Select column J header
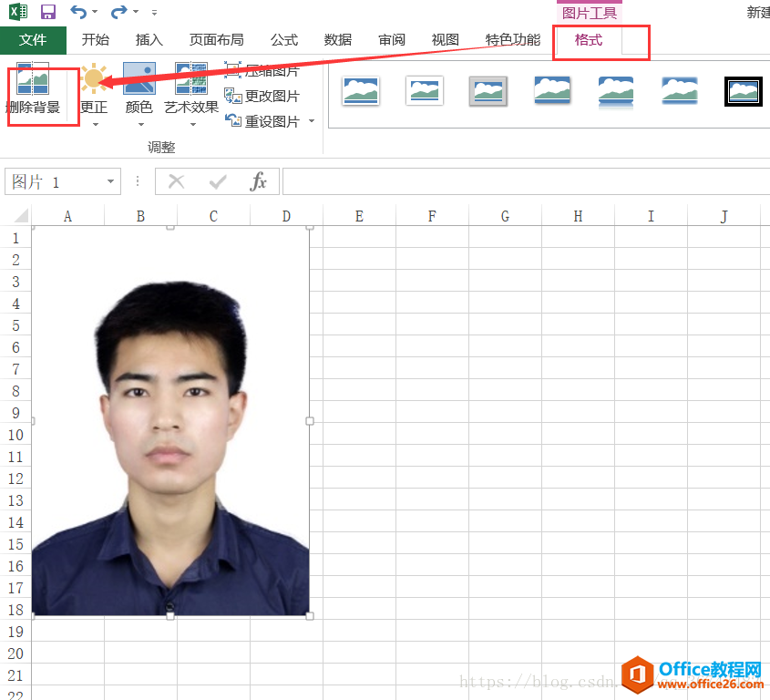Screen dimensions: 770x700 [x=724, y=216]
